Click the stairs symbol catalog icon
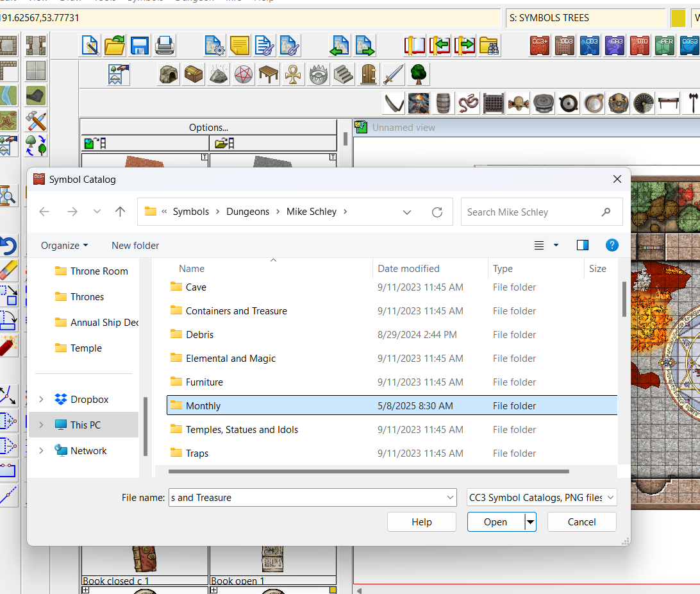This screenshot has width=700, height=594. 344,74
